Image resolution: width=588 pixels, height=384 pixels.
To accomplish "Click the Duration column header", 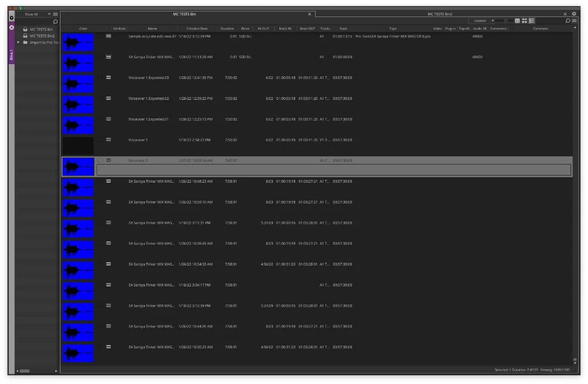I will point(227,29).
